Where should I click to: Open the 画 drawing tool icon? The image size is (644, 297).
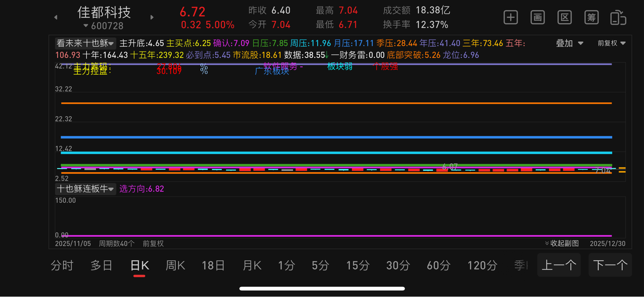538,17
